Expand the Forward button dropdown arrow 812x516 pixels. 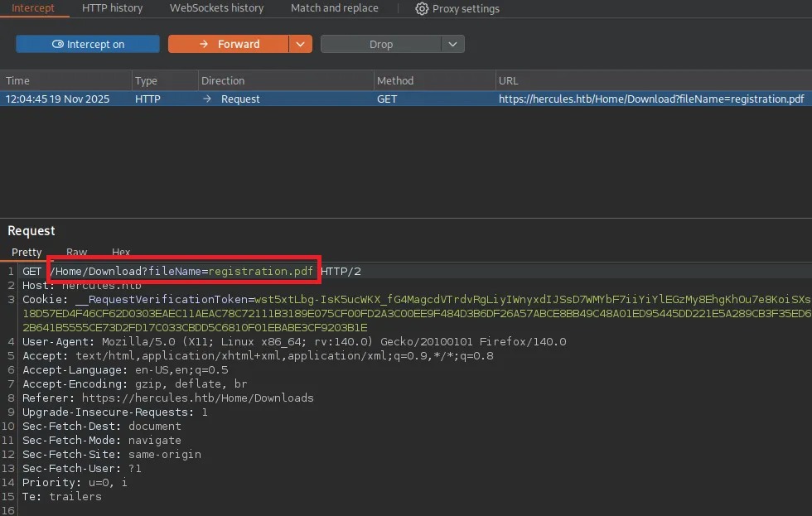point(301,44)
